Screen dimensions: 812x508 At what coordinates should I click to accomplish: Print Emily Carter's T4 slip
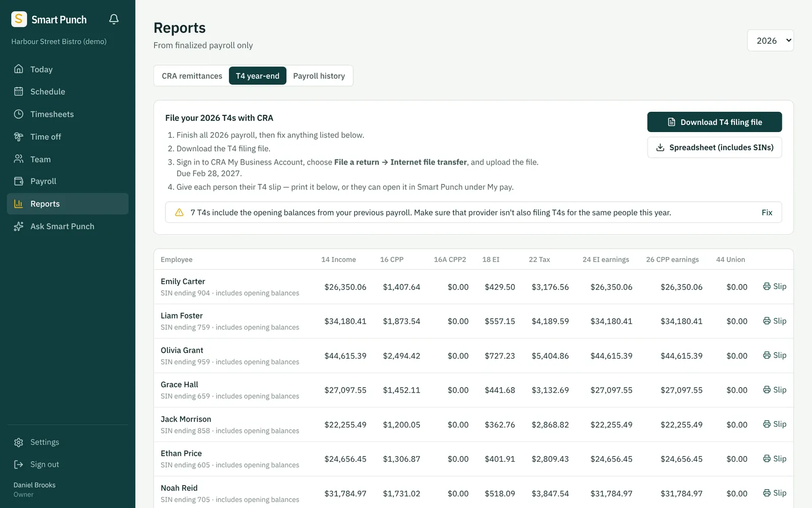pos(774,287)
